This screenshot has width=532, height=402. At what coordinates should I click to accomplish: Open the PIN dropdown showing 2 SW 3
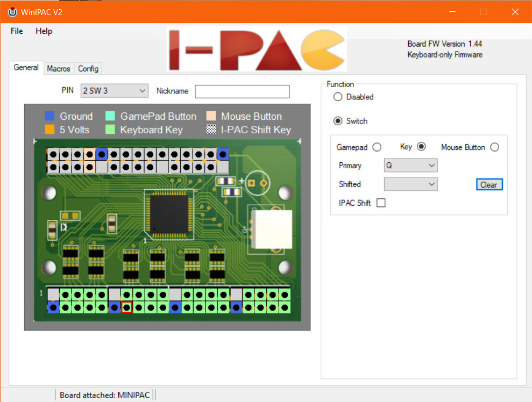(115, 90)
